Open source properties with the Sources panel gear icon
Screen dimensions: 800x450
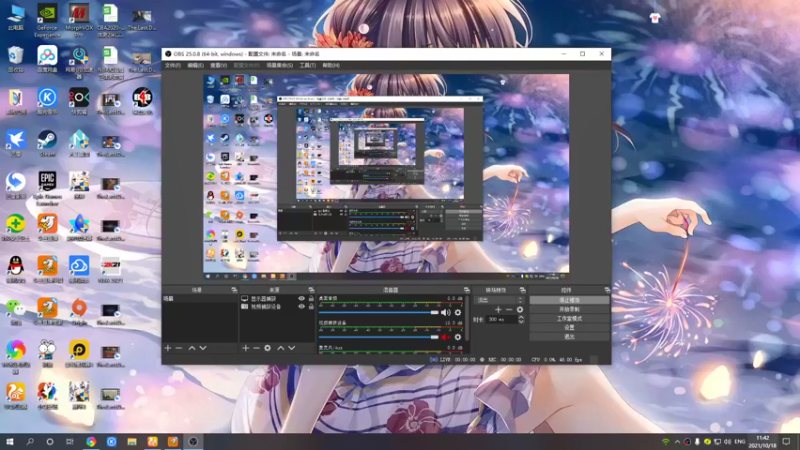pos(267,348)
